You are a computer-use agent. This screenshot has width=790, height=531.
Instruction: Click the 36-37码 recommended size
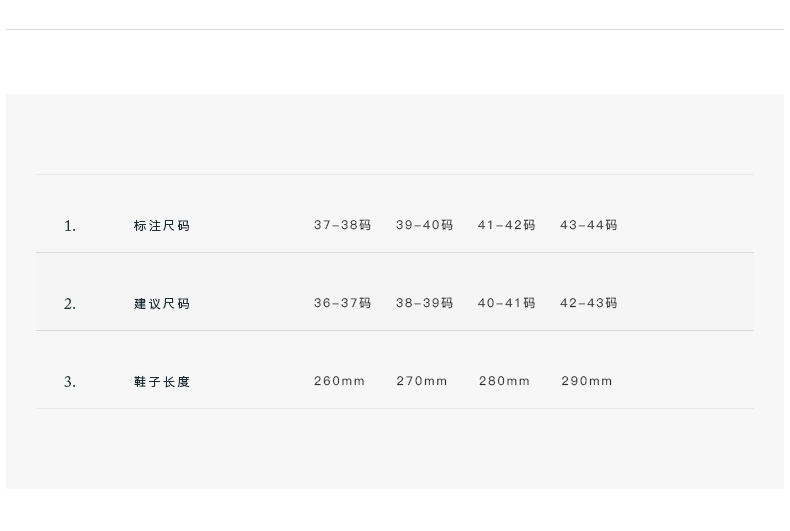pyautogui.click(x=342, y=303)
